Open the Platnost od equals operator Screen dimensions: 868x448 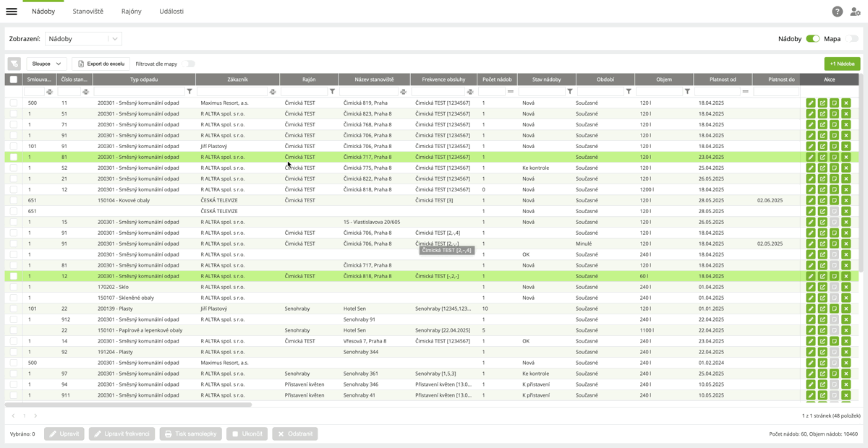click(745, 92)
